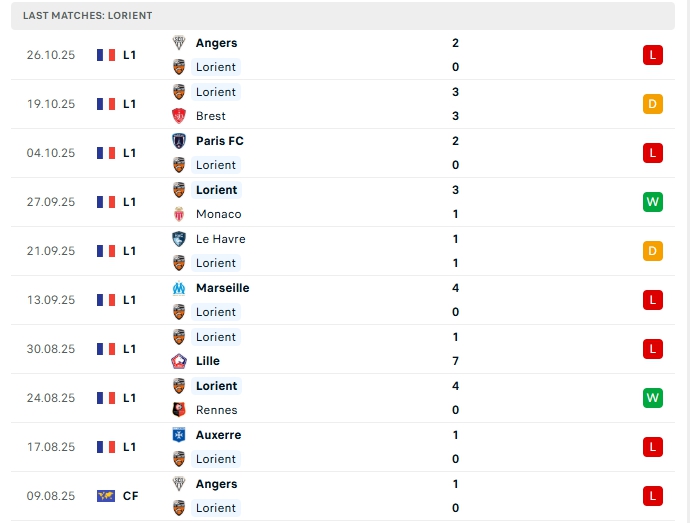Click the Lille team crest
Image resolution: width=690 pixels, height=523 pixels.
179,361
